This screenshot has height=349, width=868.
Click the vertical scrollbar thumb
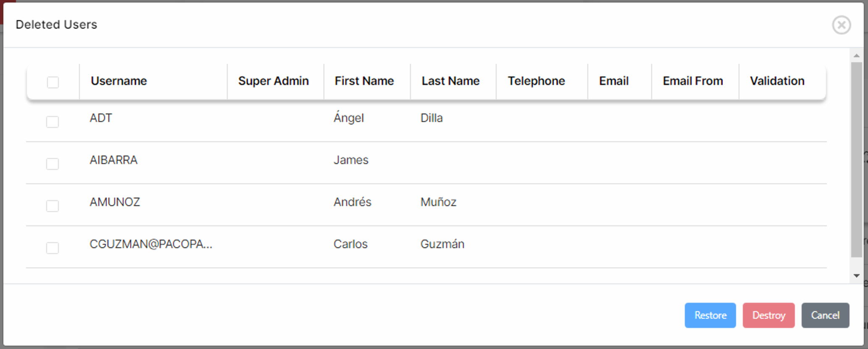click(x=856, y=160)
